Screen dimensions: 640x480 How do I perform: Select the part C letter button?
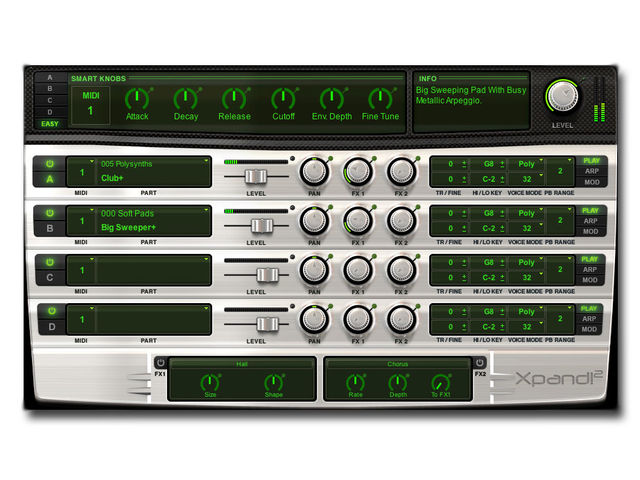[x=50, y=278]
